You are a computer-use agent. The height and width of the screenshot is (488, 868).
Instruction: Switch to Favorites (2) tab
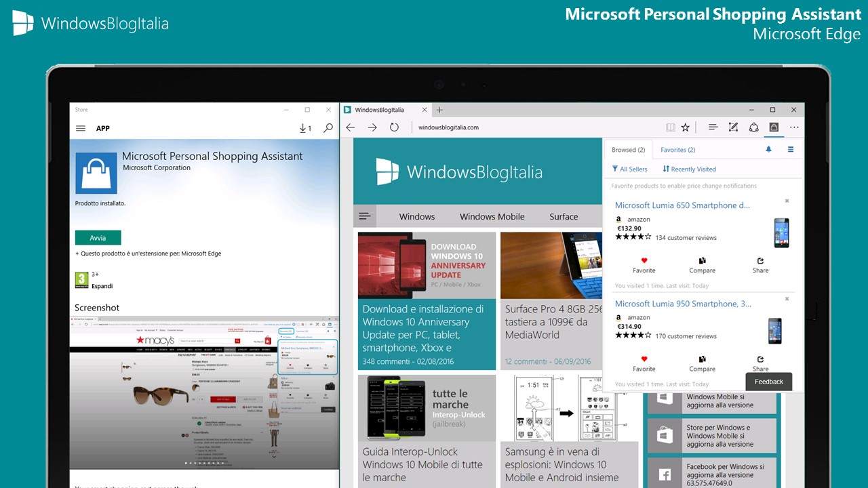678,150
